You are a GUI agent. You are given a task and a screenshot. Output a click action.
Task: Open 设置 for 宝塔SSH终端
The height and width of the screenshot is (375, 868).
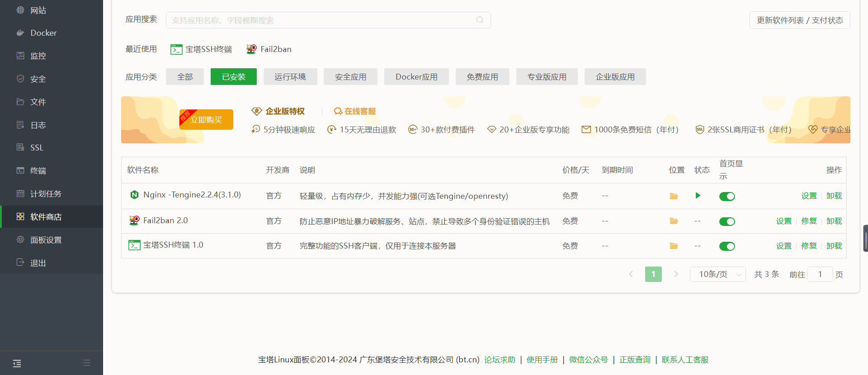point(784,246)
